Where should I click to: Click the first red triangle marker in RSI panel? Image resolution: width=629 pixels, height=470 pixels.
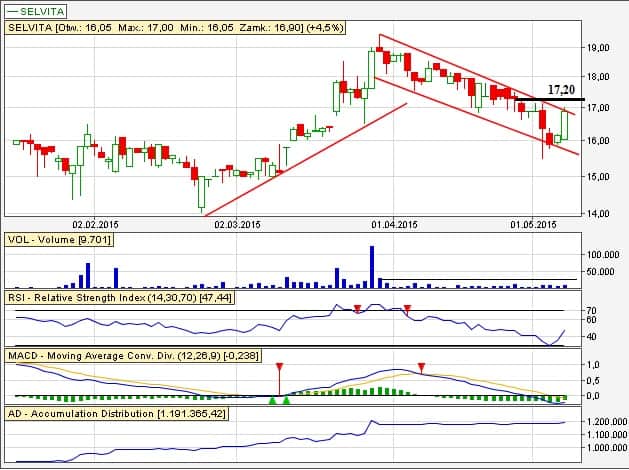click(x=357, y=309)
